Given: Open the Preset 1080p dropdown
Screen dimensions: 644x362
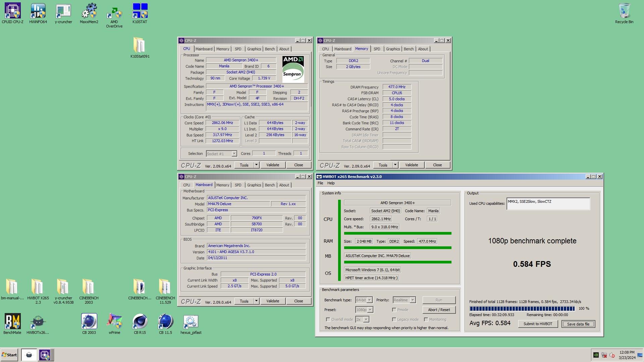Looking at the screenshot, I should [364, 310].
